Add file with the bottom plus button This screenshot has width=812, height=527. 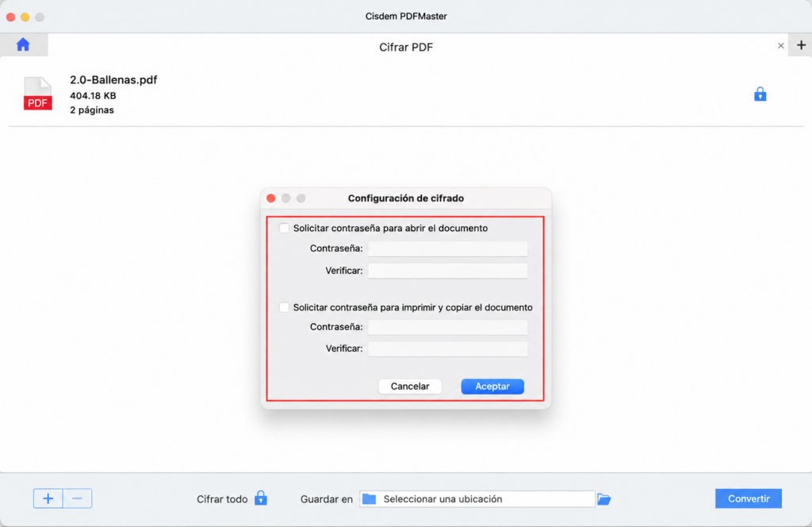[x=48, y=498]
